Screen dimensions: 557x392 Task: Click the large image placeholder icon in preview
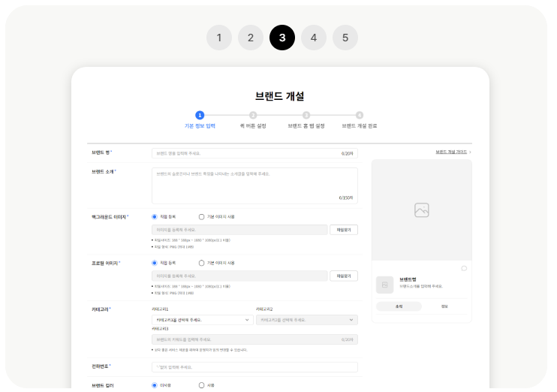422,210
